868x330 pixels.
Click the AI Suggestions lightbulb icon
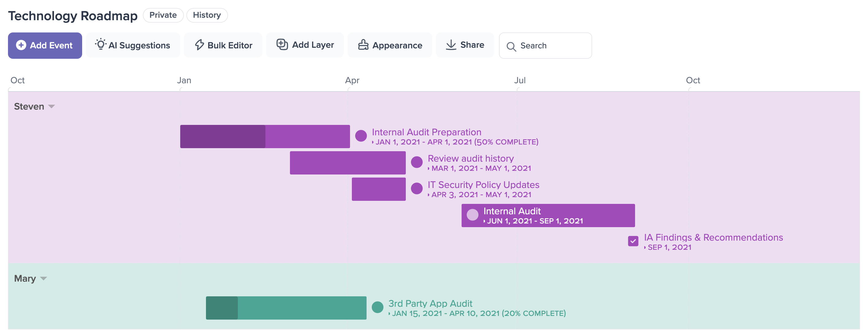click(101, 44)
